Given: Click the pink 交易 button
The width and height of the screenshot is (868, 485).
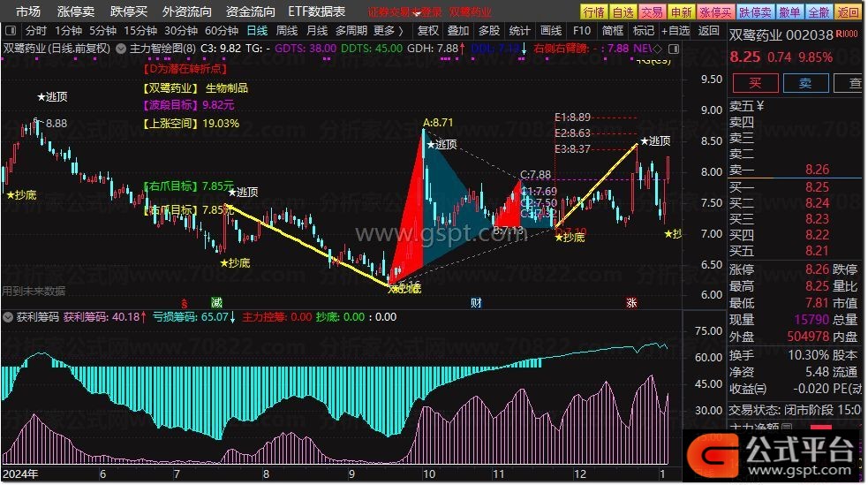Looking at the screenshot, I should 652,11.
